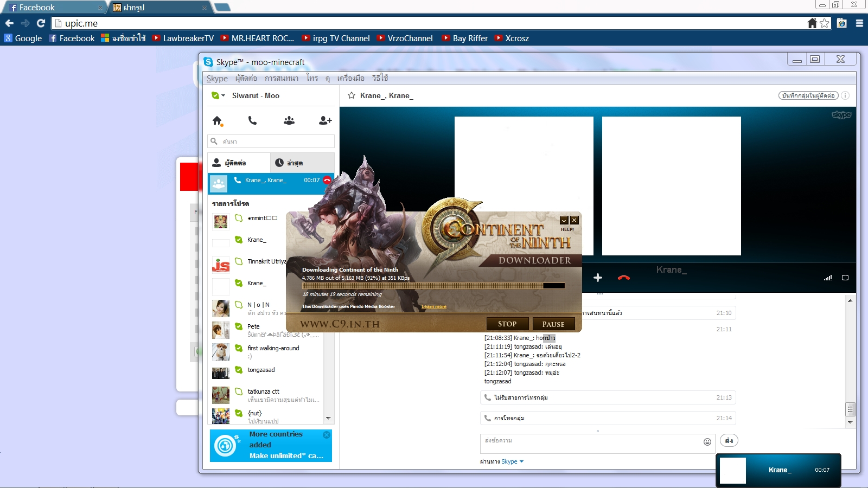Pause the Continent of the Ninth download
Screen dimensions: 868x488
click(553, 324)
